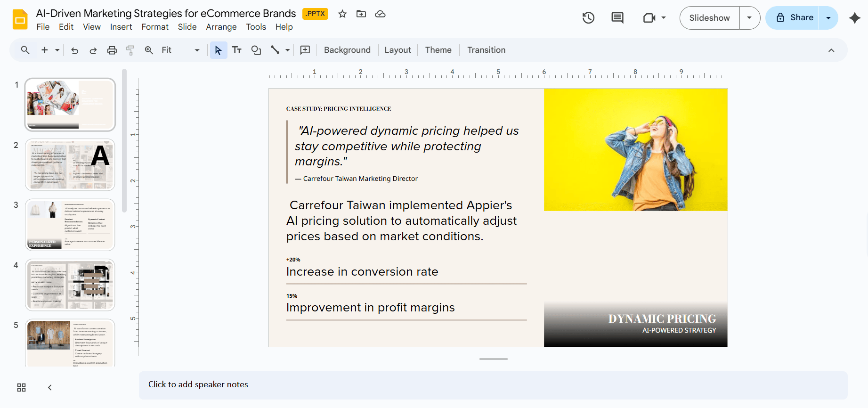Select slide 4 thumbnail
Viewport: 868px width, 408px height.
click(x=70, y=285)
